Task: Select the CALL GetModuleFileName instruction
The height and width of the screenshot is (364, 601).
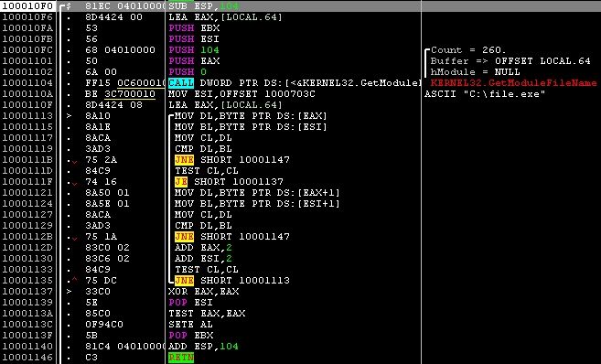Action: click(x=295, y=83)
